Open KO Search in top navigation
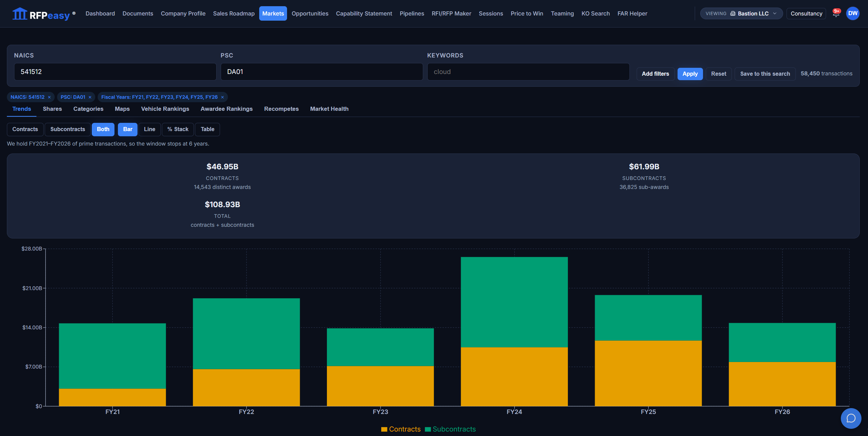868x436 pixels. (x=596, y=13)
